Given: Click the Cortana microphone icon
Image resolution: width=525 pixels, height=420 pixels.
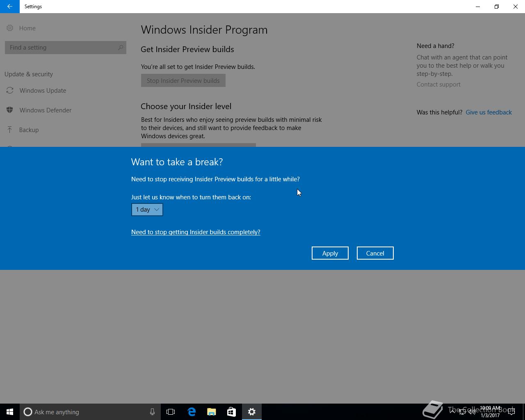Looking at the screenshot, I should point(152,412).
